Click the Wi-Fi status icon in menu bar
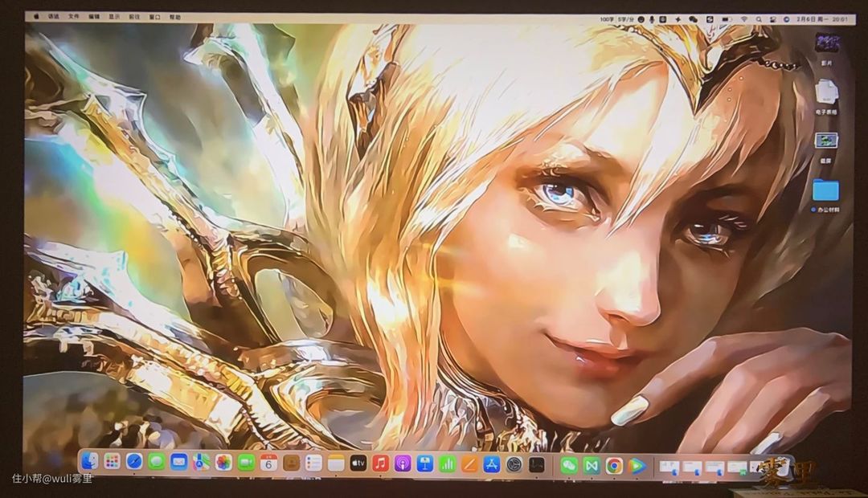 744,18
